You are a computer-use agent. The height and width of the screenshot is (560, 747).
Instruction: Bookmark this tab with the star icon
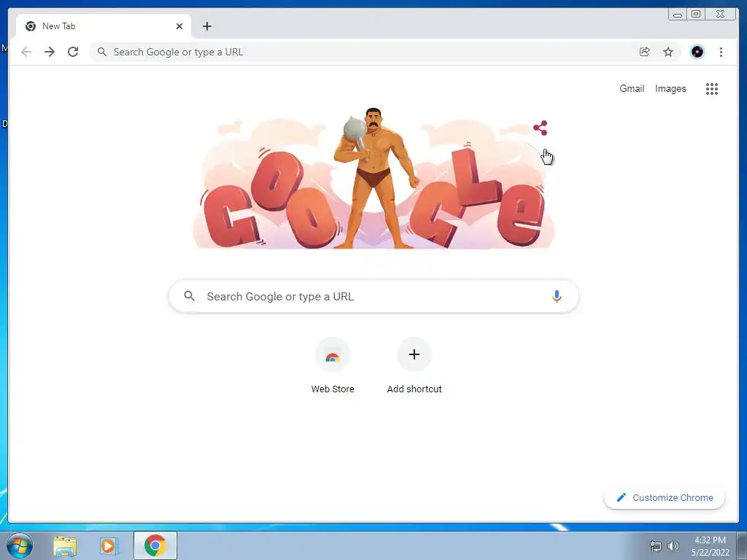(x=668, y=52)
